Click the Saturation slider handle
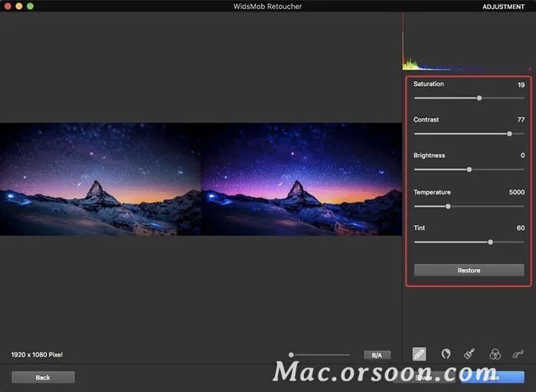The width and height of the screenshot is (536, 392). (479, 98)
